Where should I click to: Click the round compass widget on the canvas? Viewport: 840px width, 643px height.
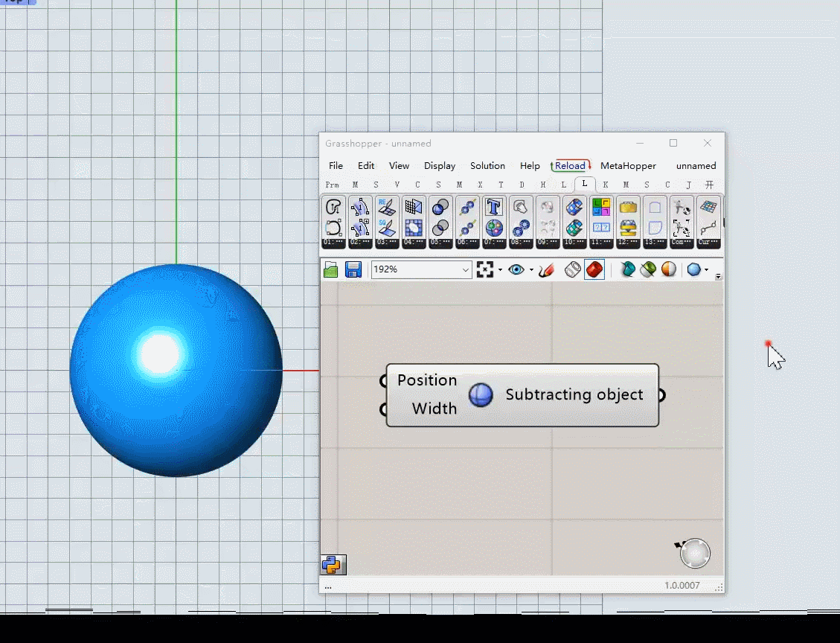[x=695, y=553]
